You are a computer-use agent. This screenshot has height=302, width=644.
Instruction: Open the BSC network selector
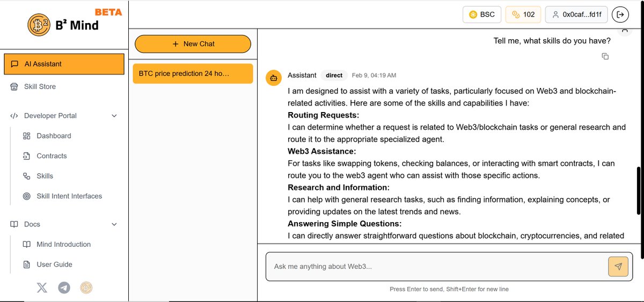coord(482,14)
